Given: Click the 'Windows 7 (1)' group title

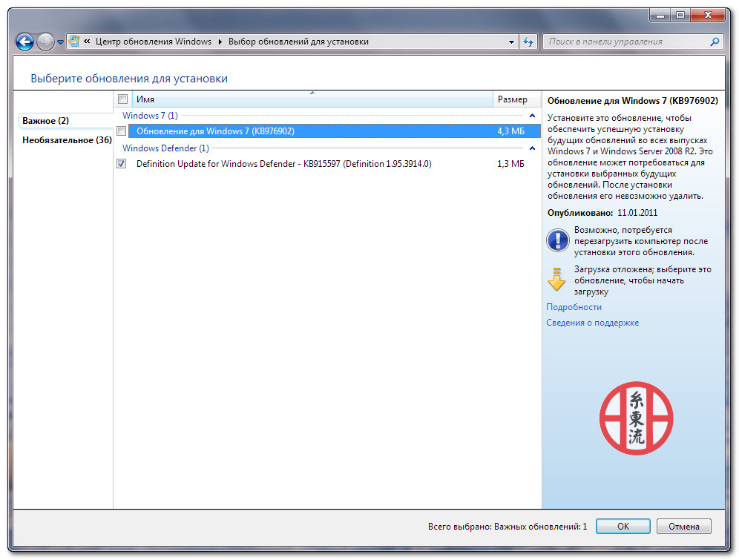Looking at the screenshot, I should click(150, 116).
